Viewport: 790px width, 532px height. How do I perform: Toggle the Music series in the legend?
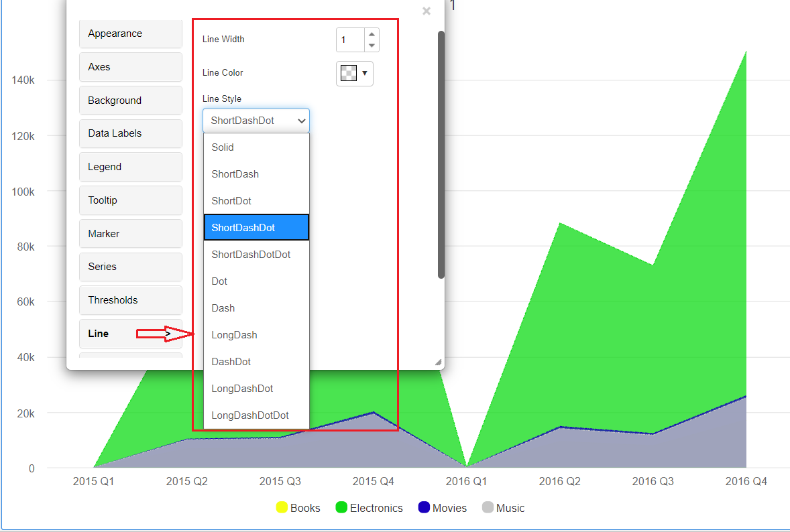point(503,507)
